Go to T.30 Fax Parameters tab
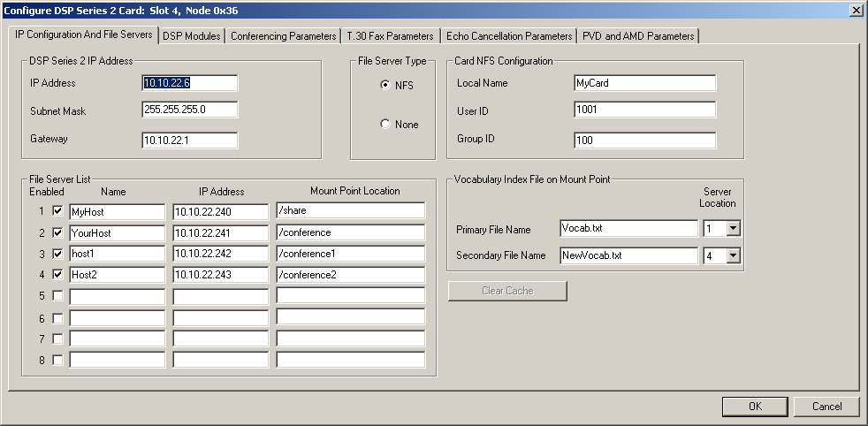Screen dimensions: 868x426 [x=390, y=36]
